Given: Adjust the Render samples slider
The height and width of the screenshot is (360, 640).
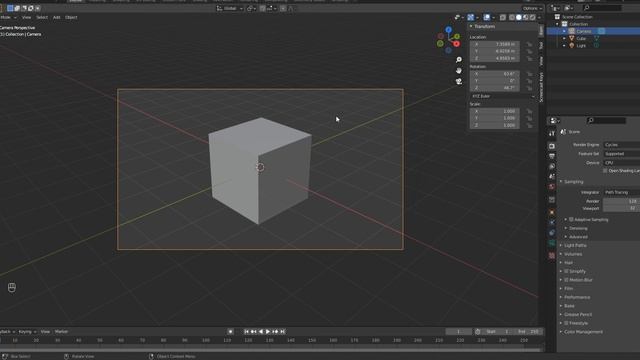Looking at the screenshot, I should tap(622, 201).
